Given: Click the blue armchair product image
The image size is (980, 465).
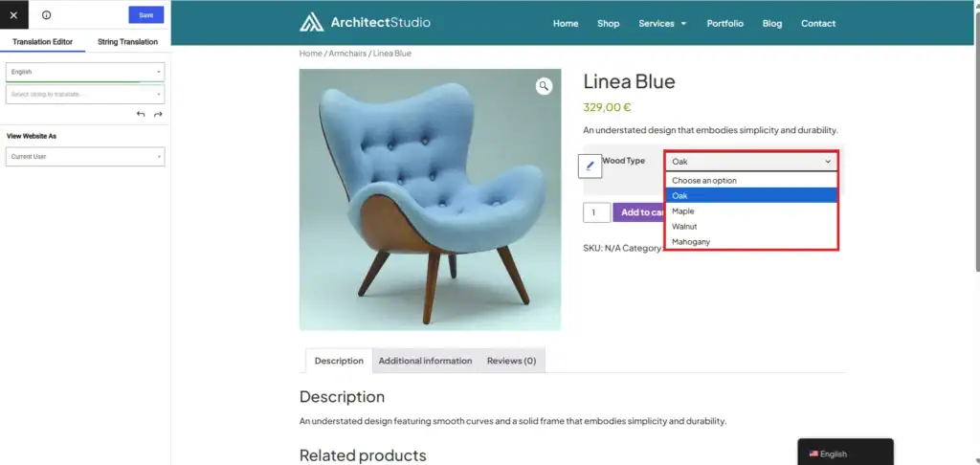Looking at the screenshot, I should click(x=430, y=199).
